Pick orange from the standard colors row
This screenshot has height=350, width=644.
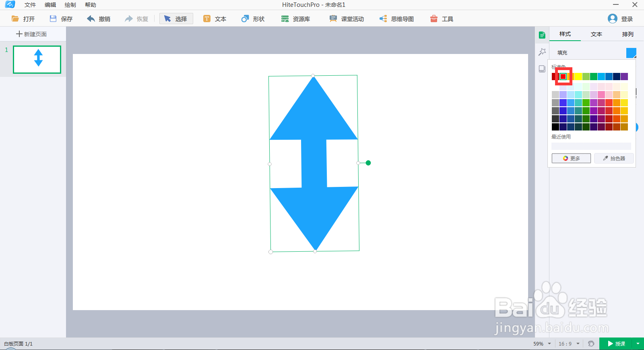(x=571, y=77)
